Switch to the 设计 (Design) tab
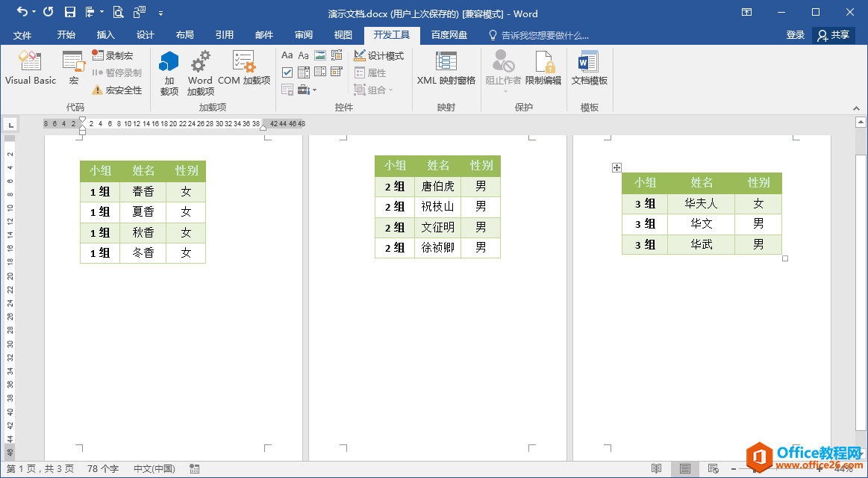 145,35
